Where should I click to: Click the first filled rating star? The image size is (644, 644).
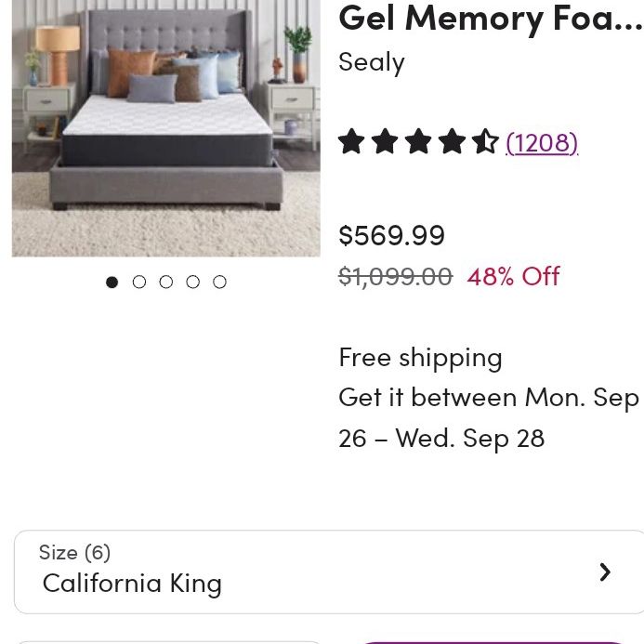[351, 141]
